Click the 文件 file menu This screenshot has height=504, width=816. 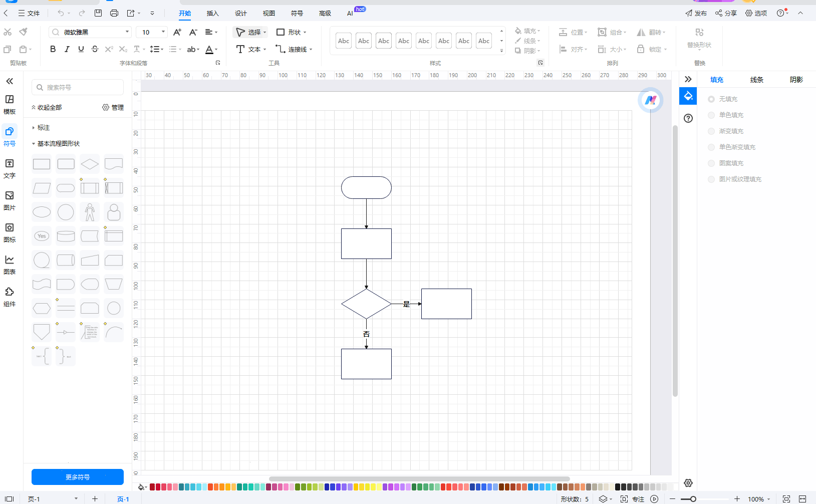point(29,13)
